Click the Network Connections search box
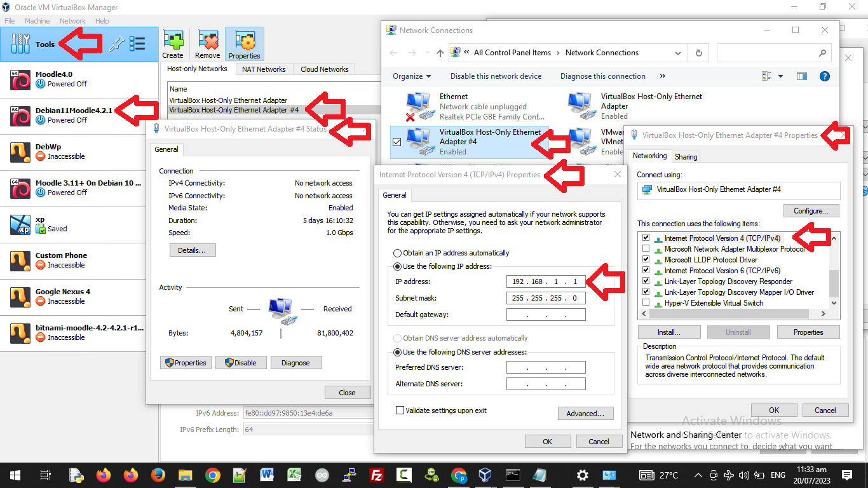Image resolution: width=868 pixels, height=488 pixels. tap(774, 53)
